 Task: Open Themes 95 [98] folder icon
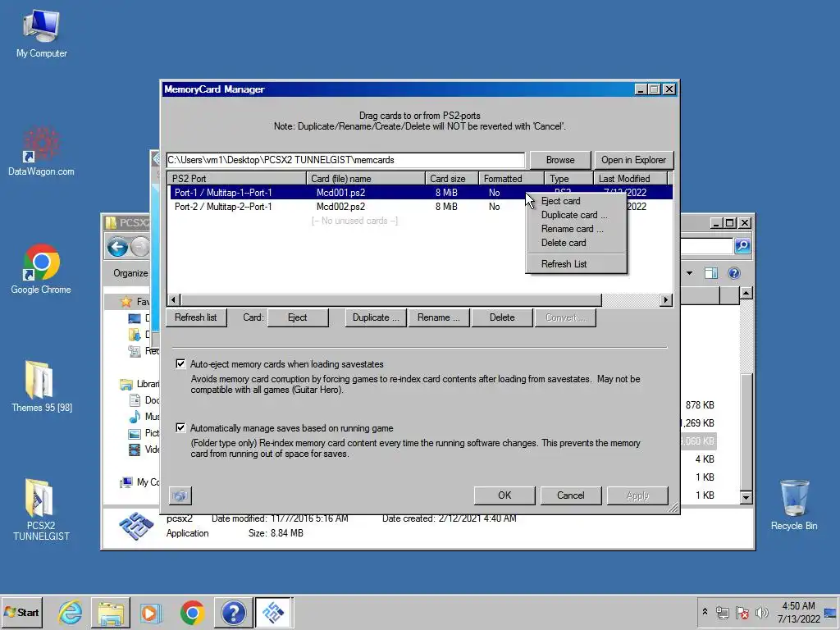coord(41,387)
